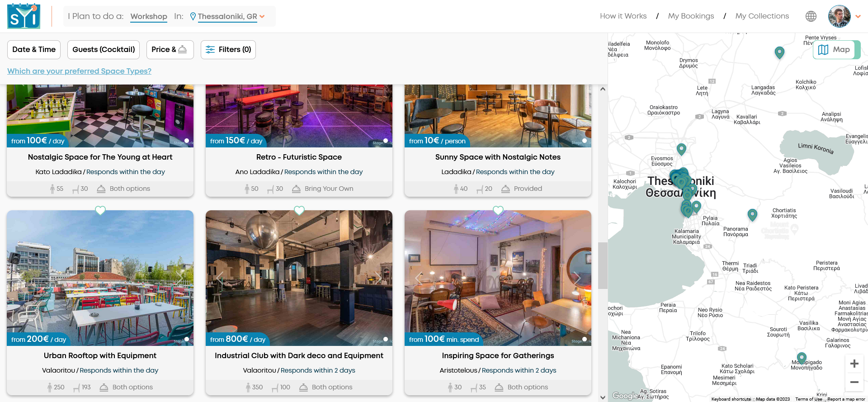The width and height of the screenshot is (868, 402).
Task: Zoom in on the map
Action: tap(854, 364)
